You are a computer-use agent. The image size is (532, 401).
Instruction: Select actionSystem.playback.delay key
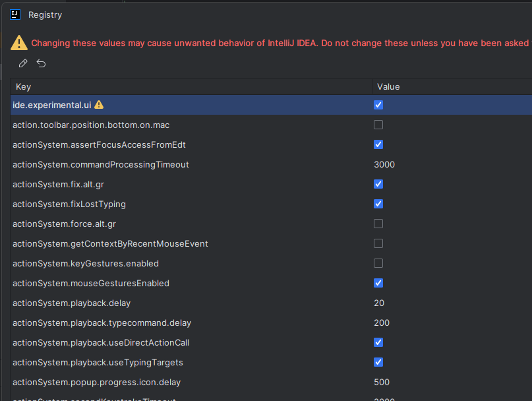pyautogui.click(x=72, y=303)
